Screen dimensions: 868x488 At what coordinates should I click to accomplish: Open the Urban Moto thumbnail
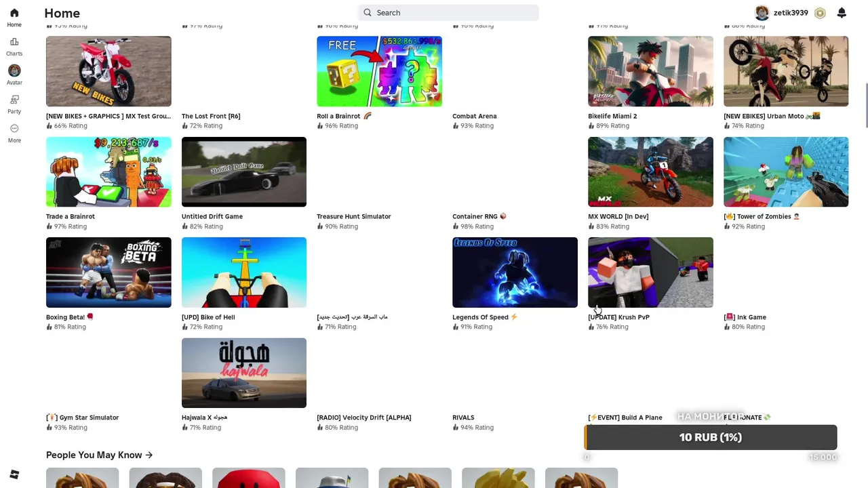click(786, 71)
